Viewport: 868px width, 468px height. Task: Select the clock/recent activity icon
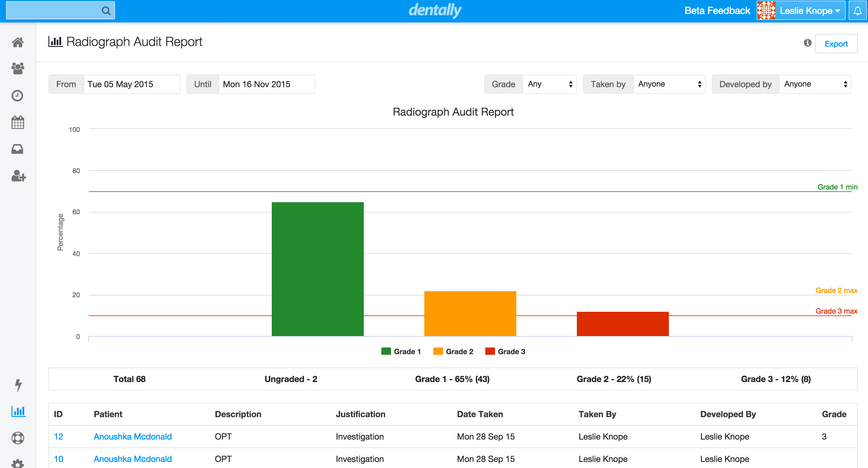tap(18, 96)
